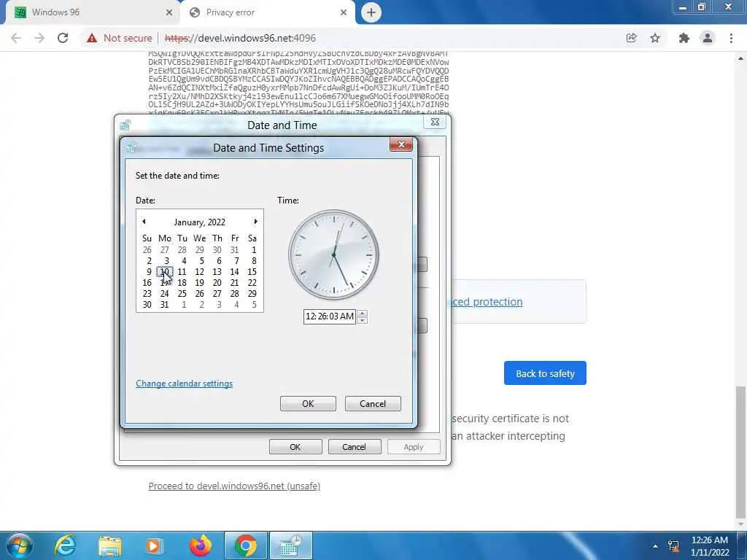The image size is (747, 560).
Task: Select December 26 in the calendar
Action: pyautogui.click(x=147, y=250)
